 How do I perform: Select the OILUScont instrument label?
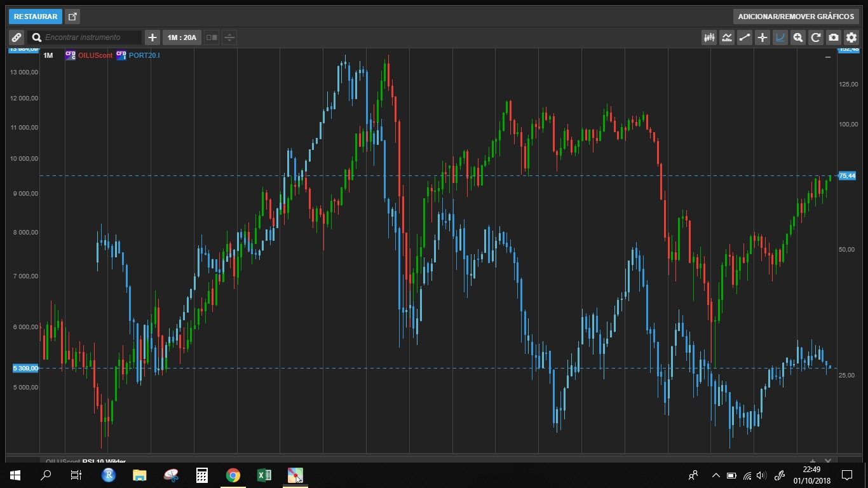95,56
